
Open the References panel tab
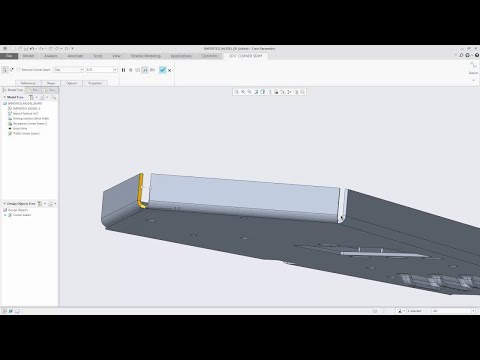click(x=28, y=83)
